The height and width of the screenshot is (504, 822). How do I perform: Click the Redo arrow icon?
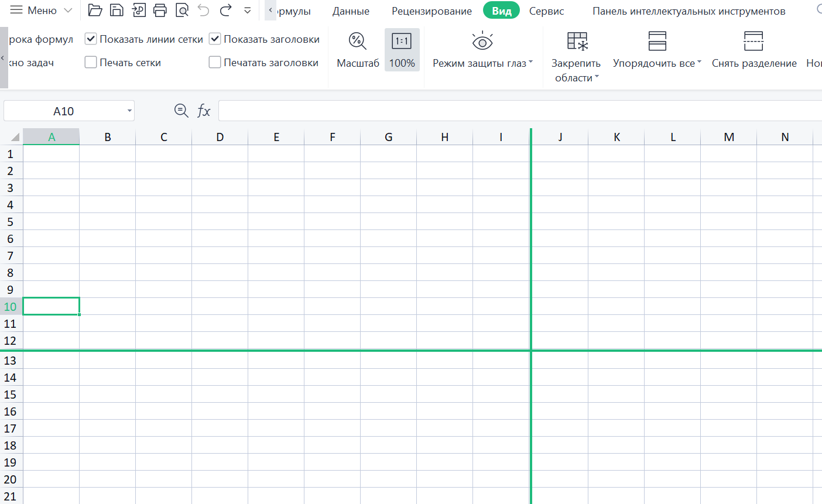(x=225, y=10)
